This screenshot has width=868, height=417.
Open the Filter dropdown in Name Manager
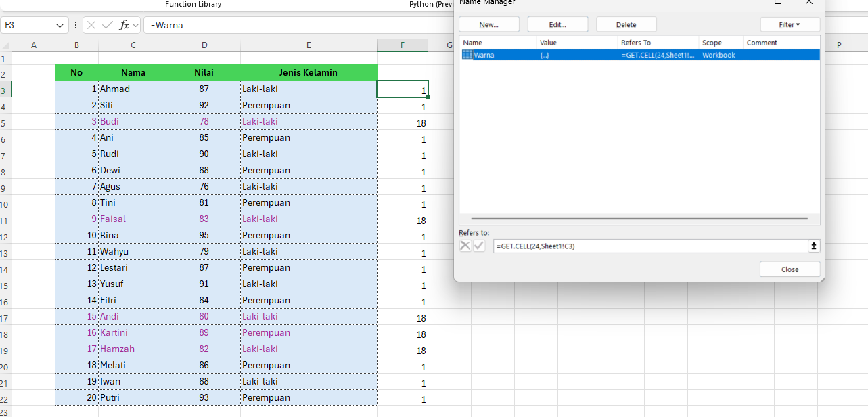click(790, 24)
